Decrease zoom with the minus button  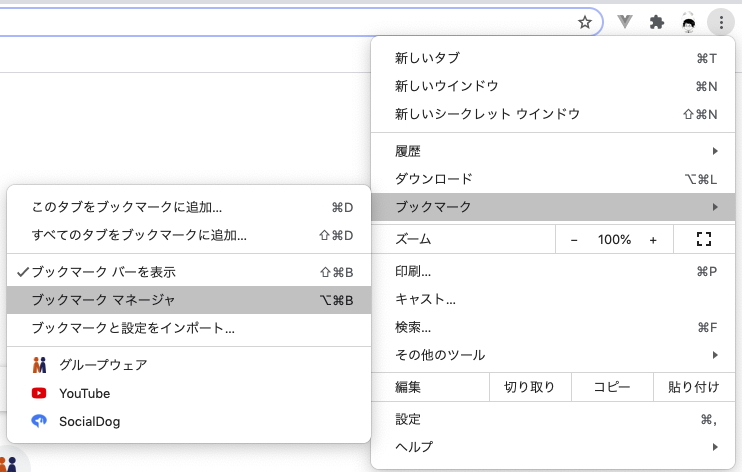574,240
